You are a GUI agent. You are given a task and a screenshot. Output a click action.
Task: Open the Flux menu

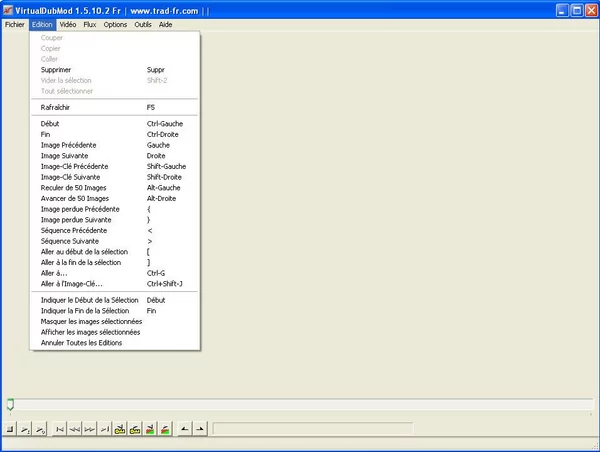pos(90,24)
